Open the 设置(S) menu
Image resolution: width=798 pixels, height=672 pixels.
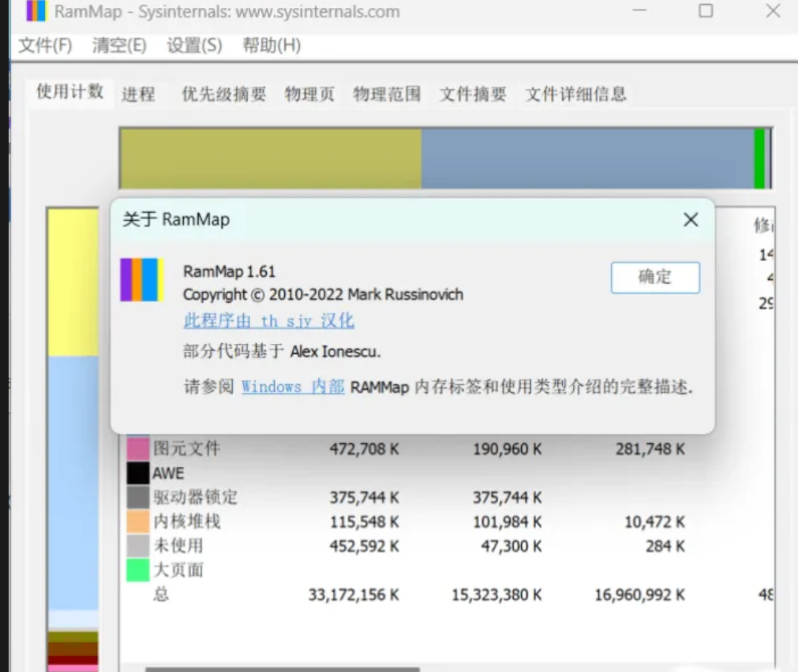[194, 46]
